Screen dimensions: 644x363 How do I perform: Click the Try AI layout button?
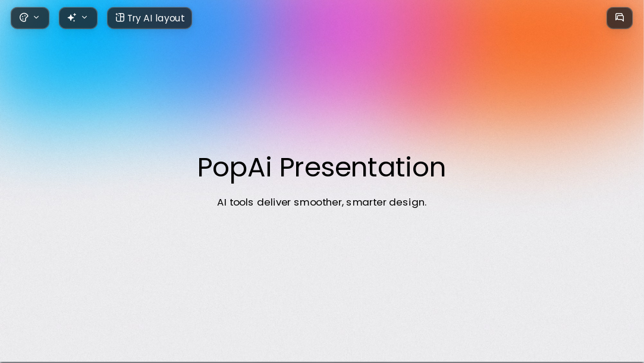(149, 18)
